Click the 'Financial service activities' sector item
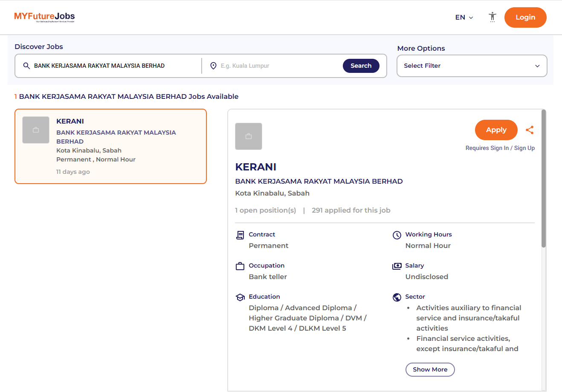The height and width of the screenshot is (392, 562). (467, 343)
